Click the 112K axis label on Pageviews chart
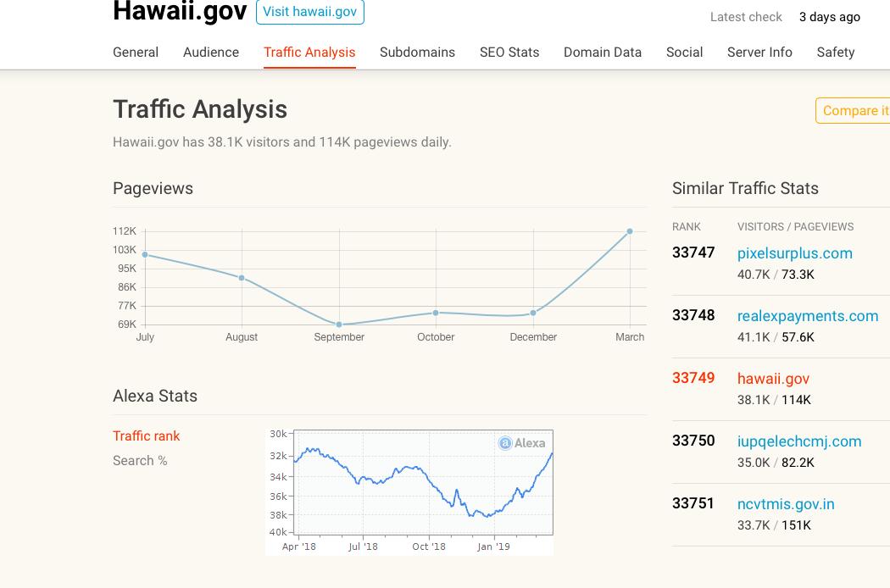 [125, 231]
